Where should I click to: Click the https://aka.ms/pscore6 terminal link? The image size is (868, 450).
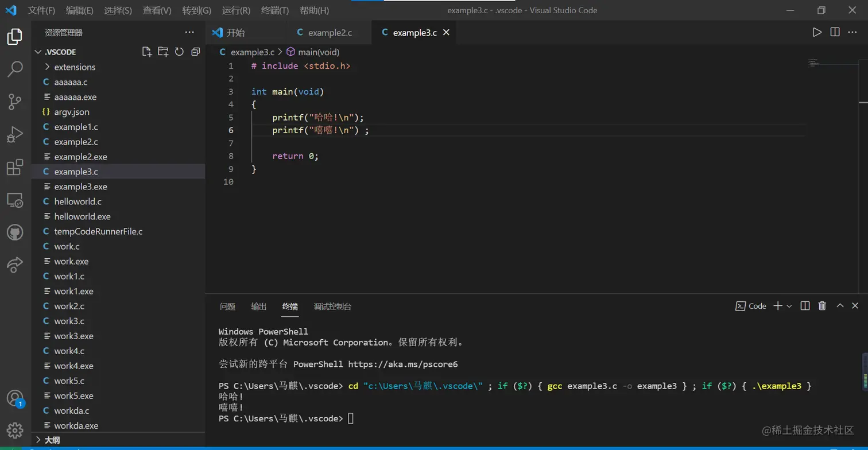[403, 364]
